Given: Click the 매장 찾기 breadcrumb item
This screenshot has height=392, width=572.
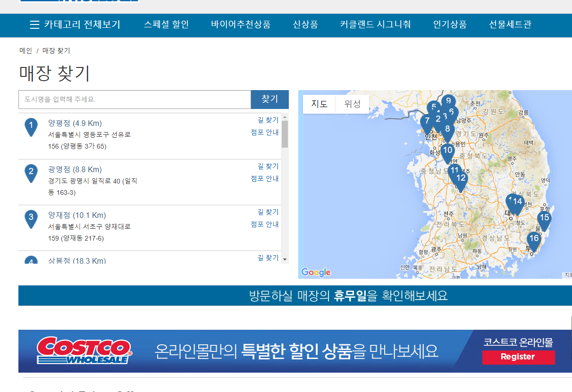Looking at the screenshot, I should coord(56,50).
